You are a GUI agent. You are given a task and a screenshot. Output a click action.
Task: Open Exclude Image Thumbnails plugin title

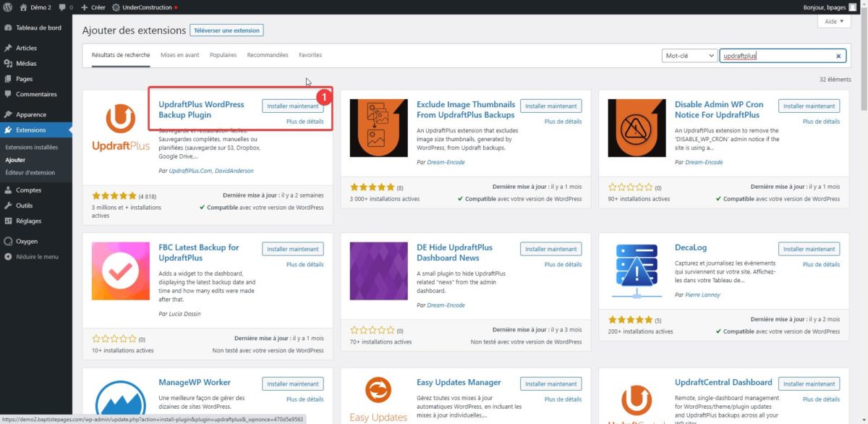(466, 109)
